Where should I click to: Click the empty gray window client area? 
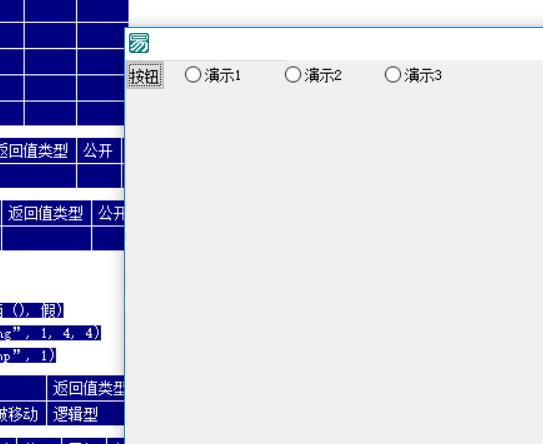coord(334,263)
